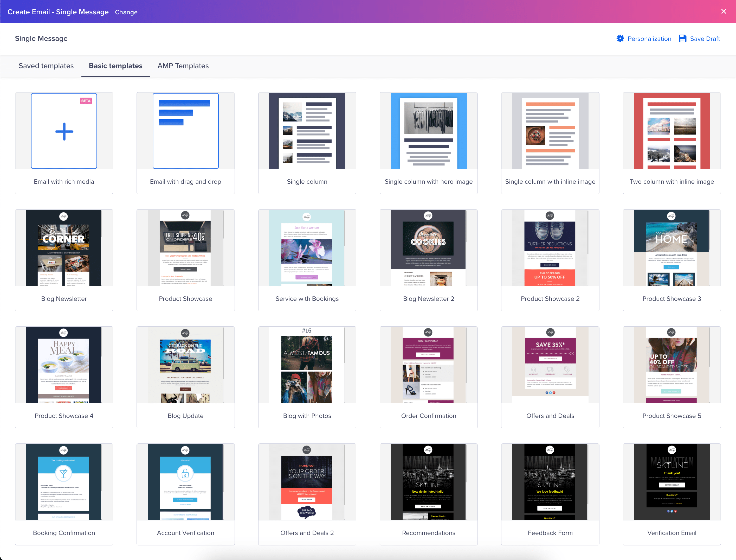Click the plus icon on Email with rich media
This screenshot has width=736, height=560.
click(x=64, y=131)
